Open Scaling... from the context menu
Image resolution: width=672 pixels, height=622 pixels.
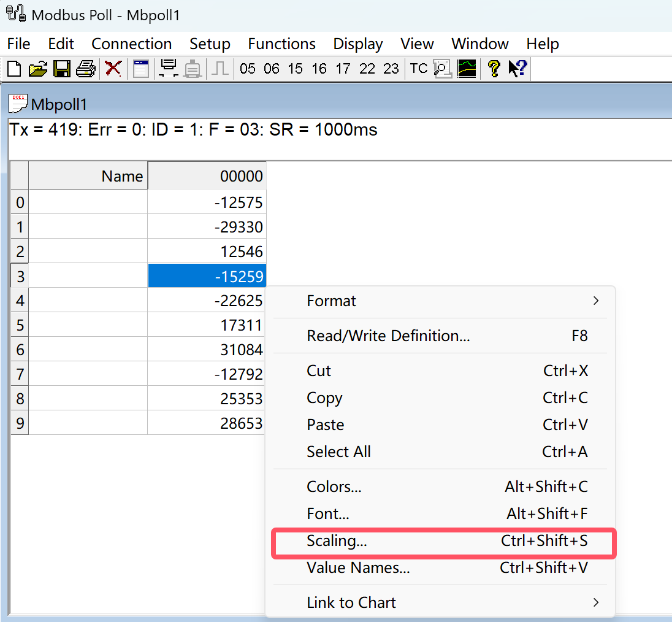pyautogui.click(x=440, y=540)
